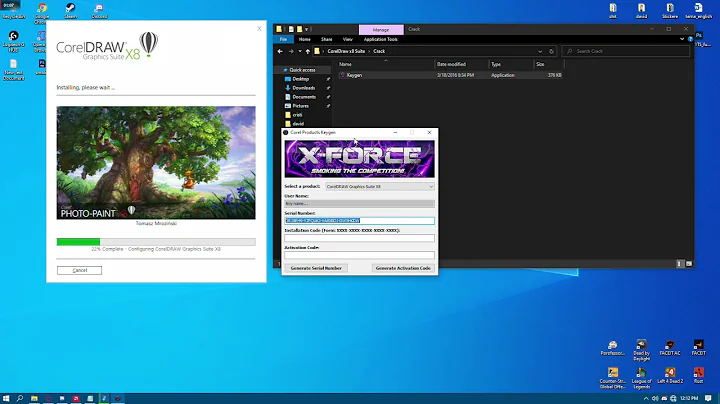Open the Left 4 Dead 2 shortcut
720x404 pixels.
pos(670,375)
